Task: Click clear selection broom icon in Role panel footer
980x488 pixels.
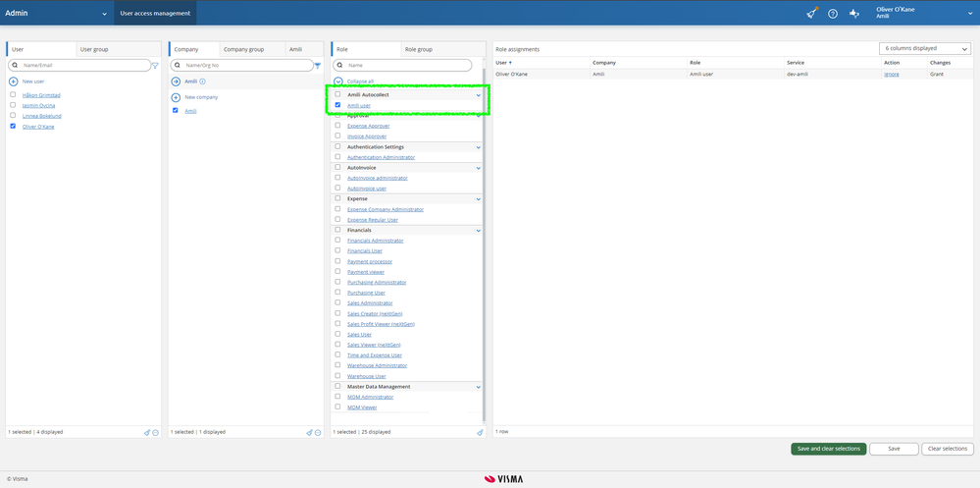Action: 480,432
